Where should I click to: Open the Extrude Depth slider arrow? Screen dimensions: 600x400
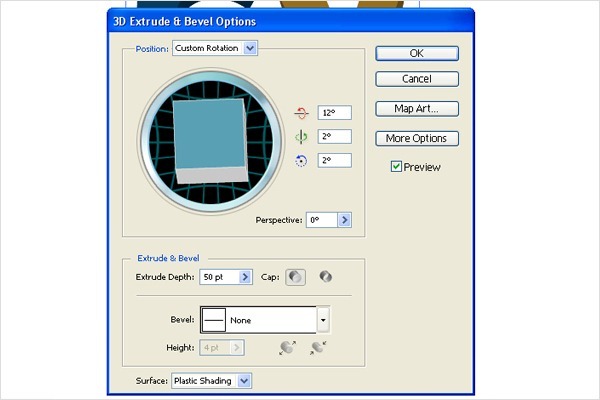(x=245, y=277)
